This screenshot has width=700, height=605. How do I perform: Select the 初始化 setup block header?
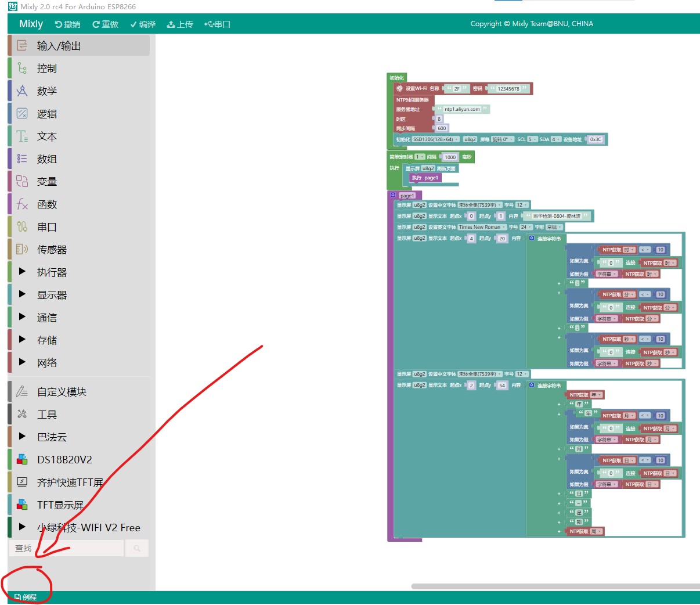click(396, 78)
